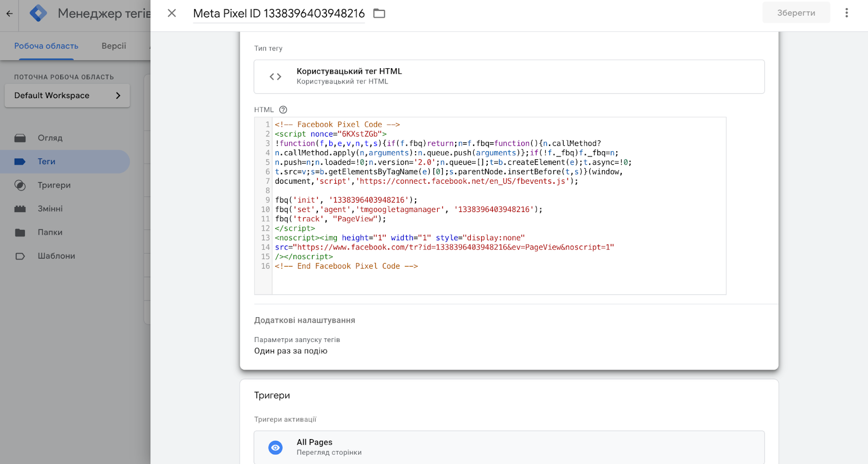Screen dimensions: 868x464
Task: Click the Зберегти save button
Action: coord(796,13)
